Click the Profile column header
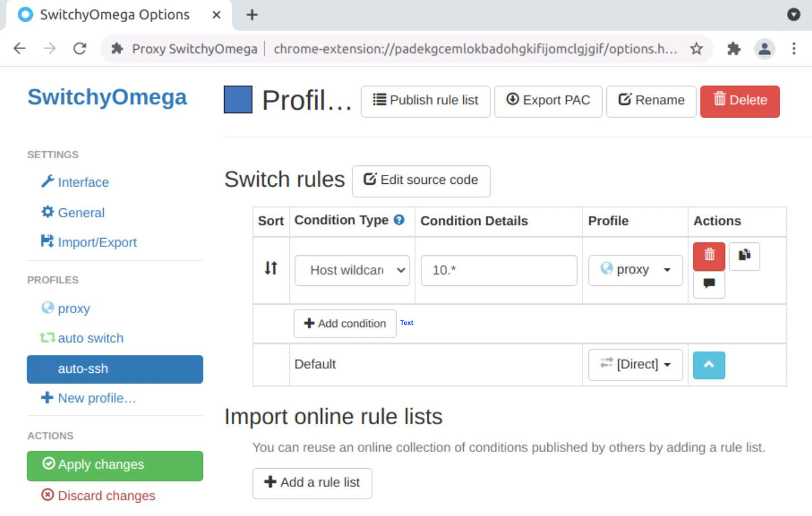Viewport: 812px width, 516px height. pyautogui.click(x=609, y=221)
